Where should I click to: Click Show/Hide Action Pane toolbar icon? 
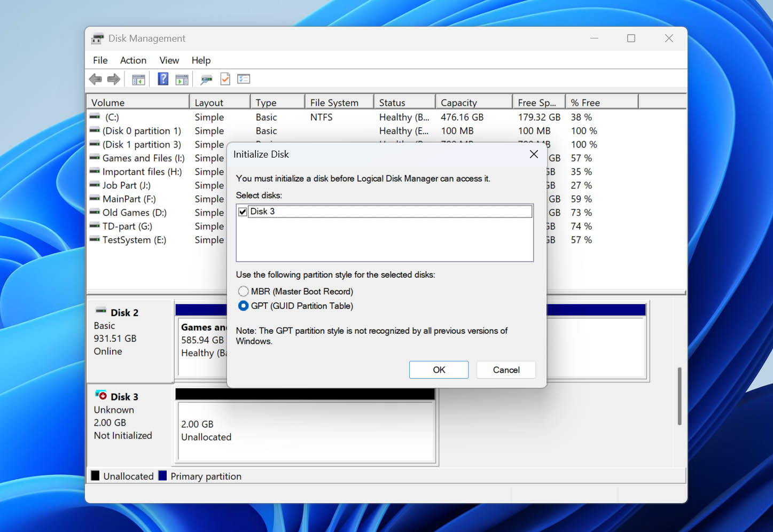182,80
